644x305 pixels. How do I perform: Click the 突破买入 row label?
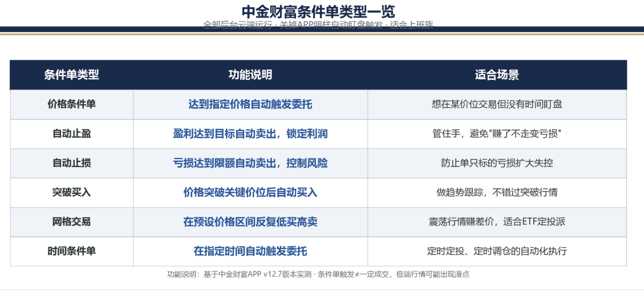pos(71,193)
